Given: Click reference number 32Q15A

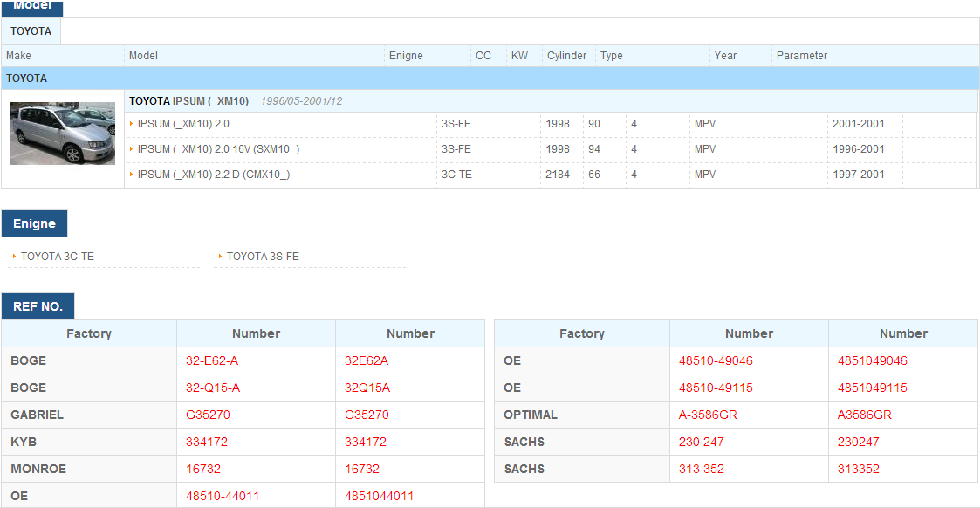Looking at the screenshot, I should coord(367,388).
